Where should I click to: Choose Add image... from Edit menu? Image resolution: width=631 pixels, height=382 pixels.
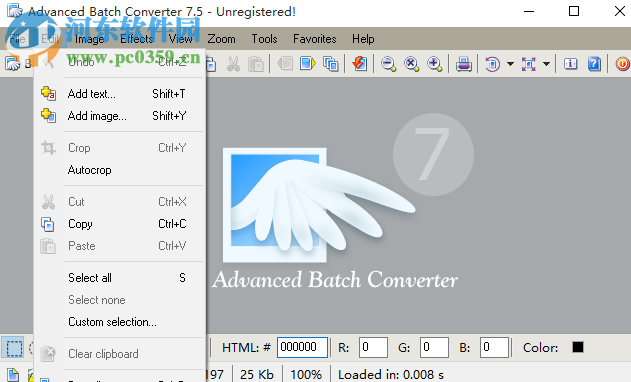pos(120,116)
